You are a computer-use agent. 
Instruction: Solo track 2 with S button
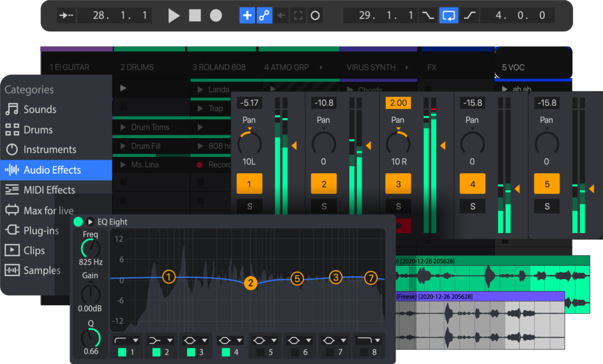pos(324,207)
